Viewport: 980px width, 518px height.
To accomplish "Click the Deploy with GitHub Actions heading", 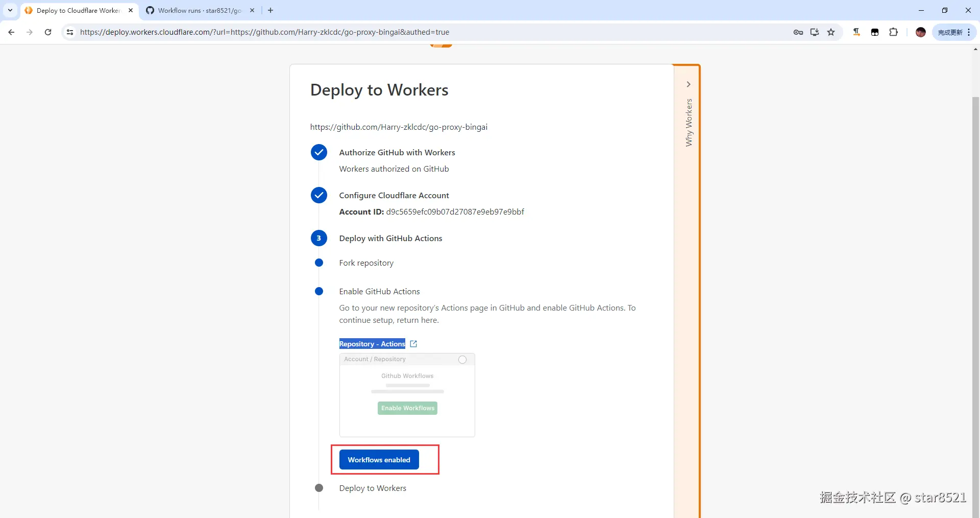I will pos(391,239).
